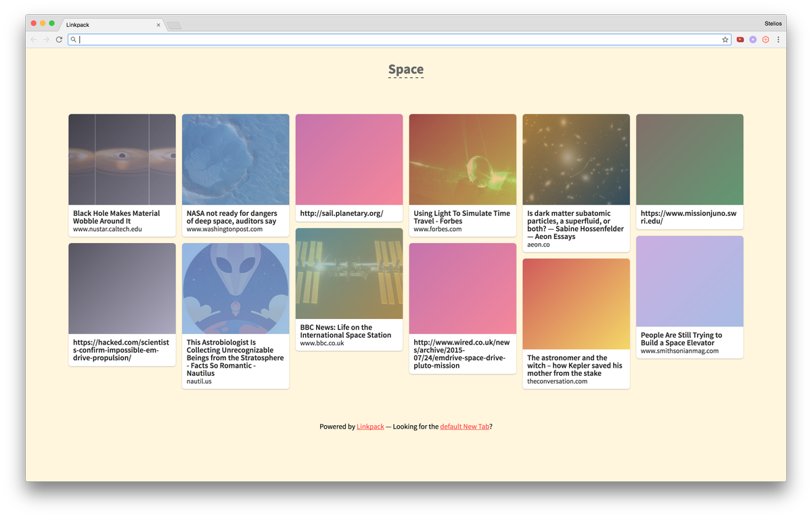Click the Stelios profile button

point(773,24)
